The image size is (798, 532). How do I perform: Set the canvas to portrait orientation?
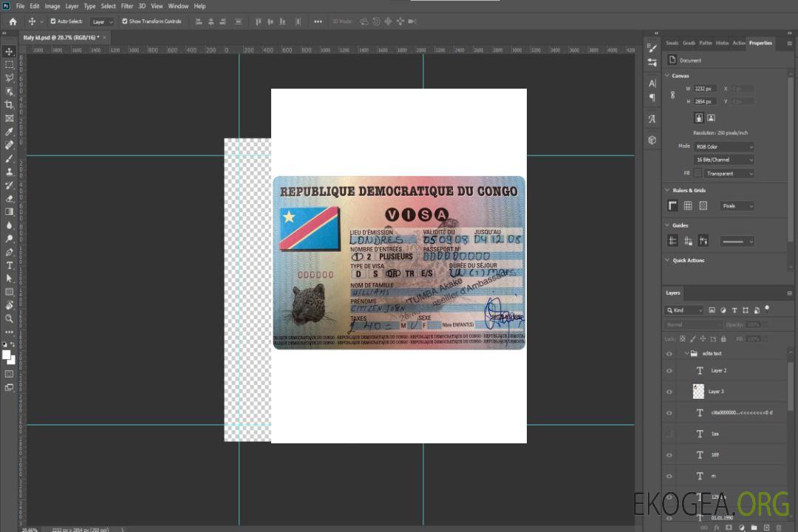click(699, 118)
